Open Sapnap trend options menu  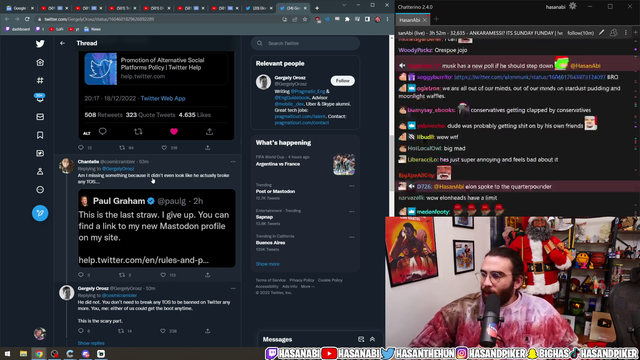pos(351,211)
